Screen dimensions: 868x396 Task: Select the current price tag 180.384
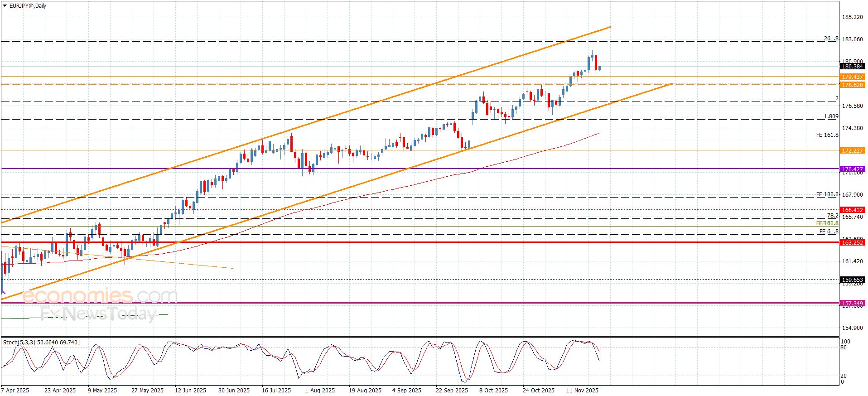tap(852, 67)
